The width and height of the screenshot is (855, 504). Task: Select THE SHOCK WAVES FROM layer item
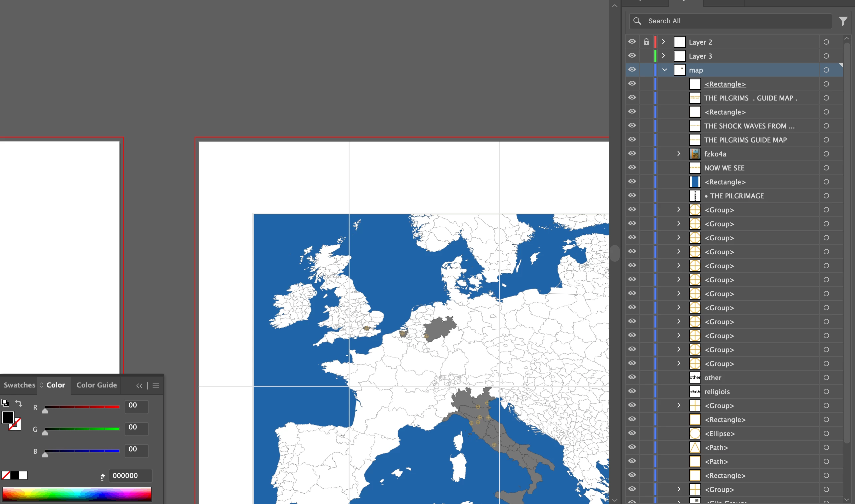[749, 126]
